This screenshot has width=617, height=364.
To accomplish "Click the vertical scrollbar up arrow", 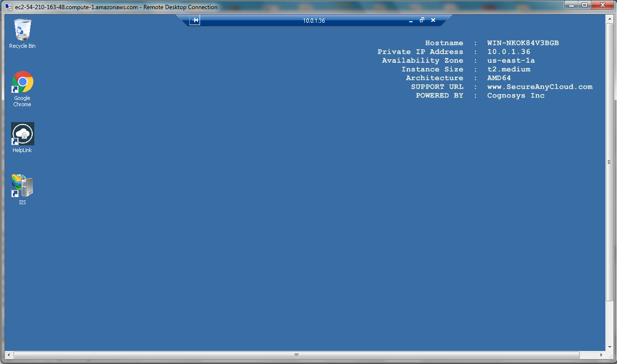I will pos(609,18).
